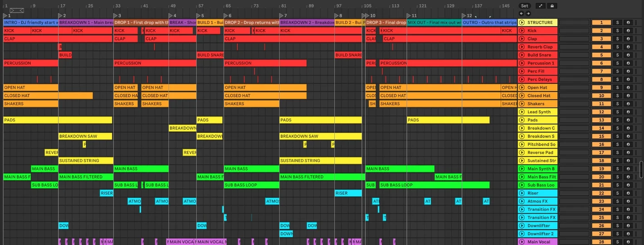
Task: Expand the Main Vocal track arrow
Action: click(522, 242)
